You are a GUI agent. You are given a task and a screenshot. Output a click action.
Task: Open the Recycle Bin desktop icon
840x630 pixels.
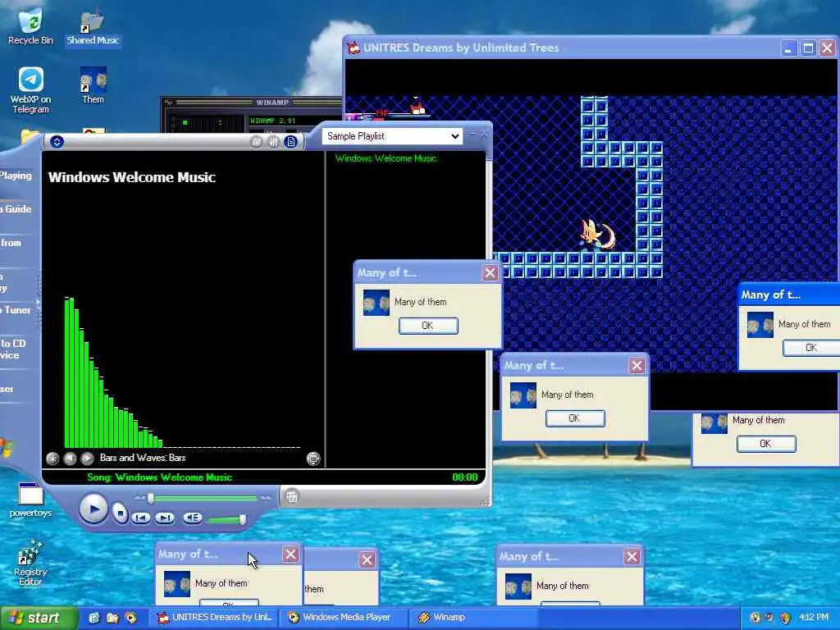coord(30,25)
